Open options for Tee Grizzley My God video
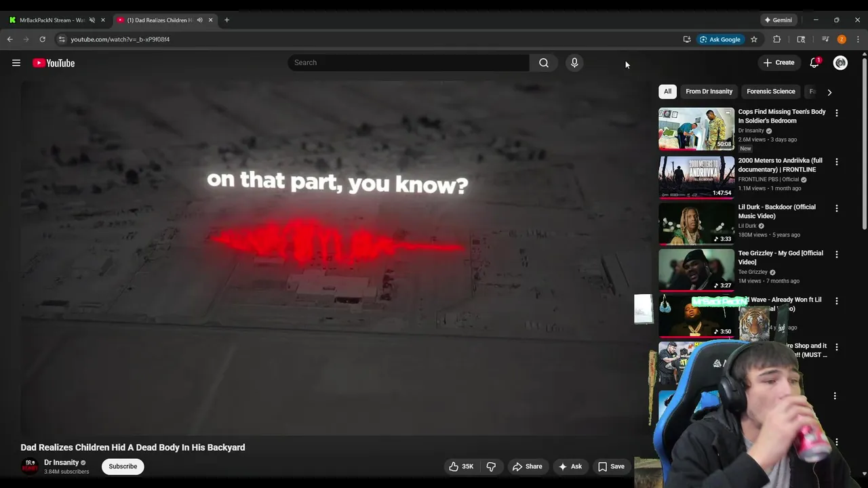The width and height of the screenshot is (868, 488). point(836,254)
